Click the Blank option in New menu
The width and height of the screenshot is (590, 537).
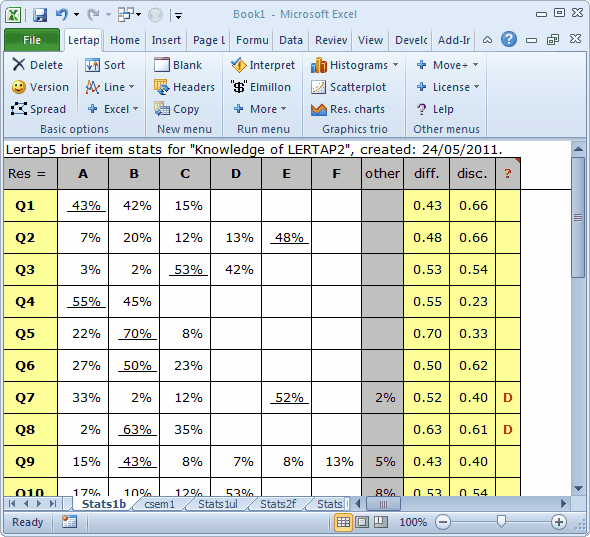pyautogui.click(x=178, y=65)
